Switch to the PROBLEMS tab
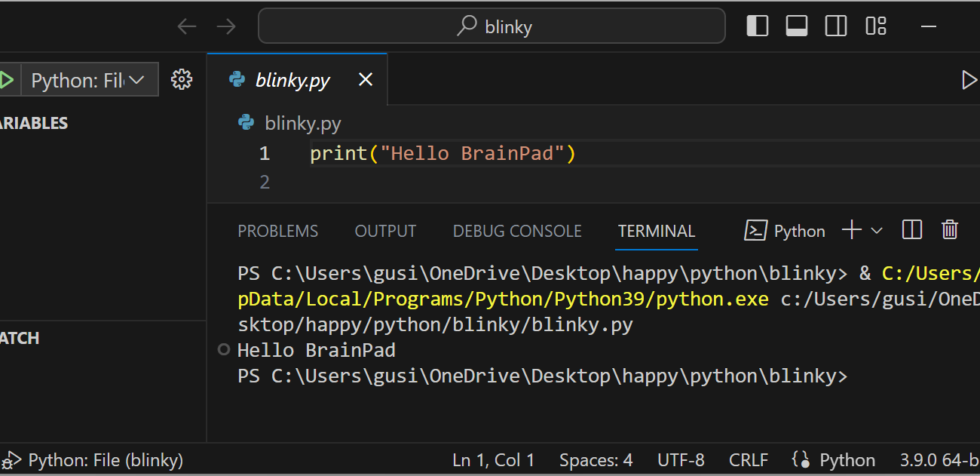 tap(277, 231)
